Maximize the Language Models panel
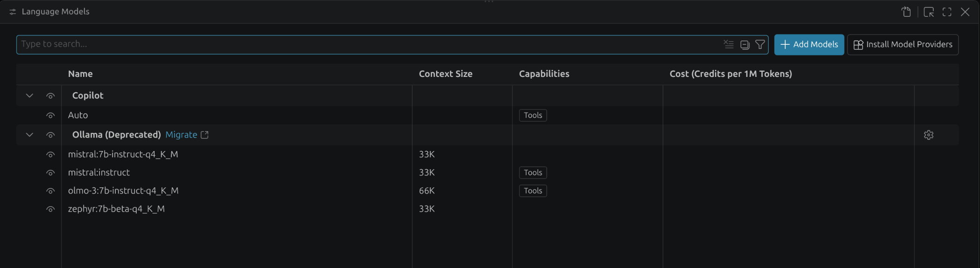The image size is (980, 268). click(947, 12)
